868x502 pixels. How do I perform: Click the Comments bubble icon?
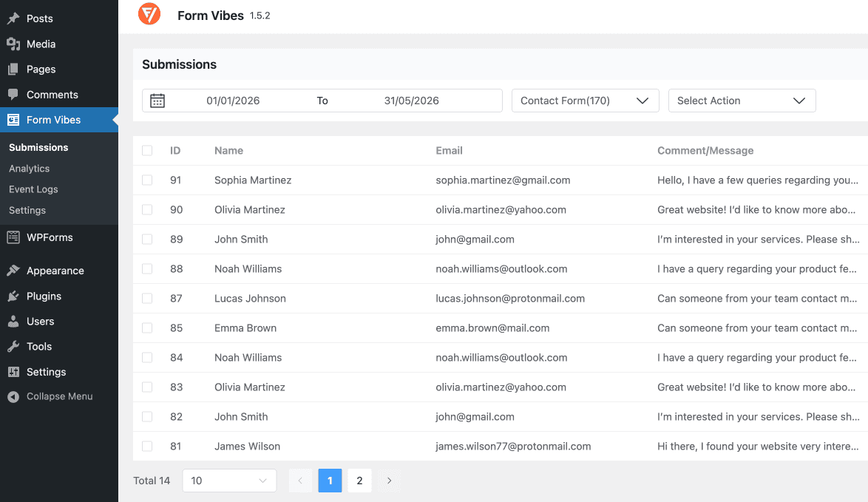tap(13, 95)
